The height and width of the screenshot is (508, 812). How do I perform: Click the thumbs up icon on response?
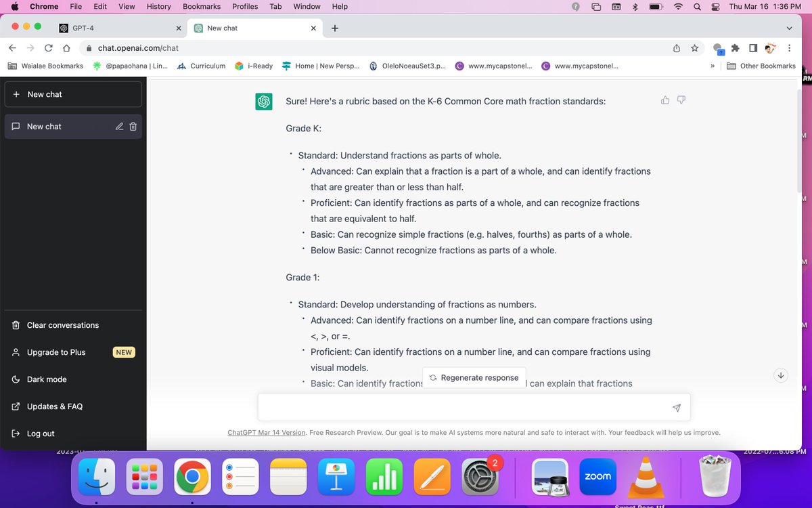point(665,100)
